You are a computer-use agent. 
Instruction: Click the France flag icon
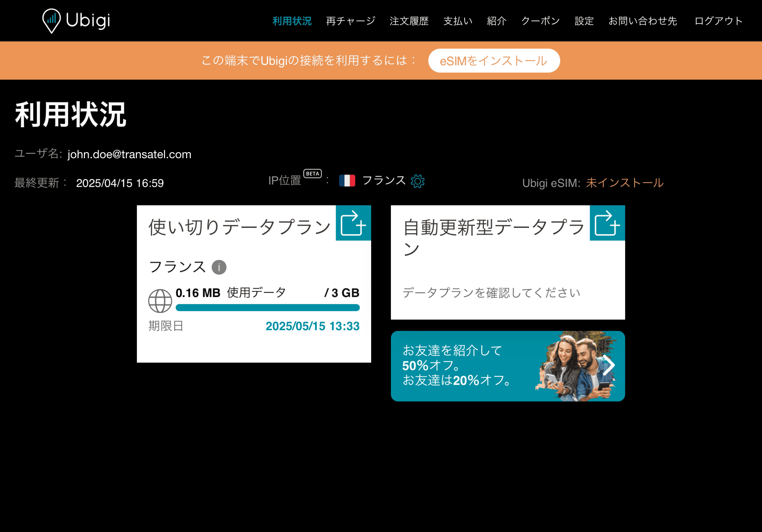click(x=347, y=181)
